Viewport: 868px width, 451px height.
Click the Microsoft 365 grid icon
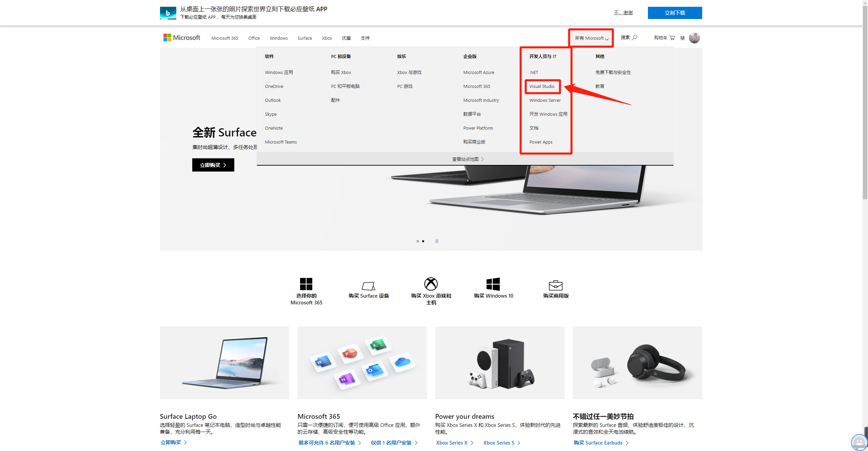[306, 284]
